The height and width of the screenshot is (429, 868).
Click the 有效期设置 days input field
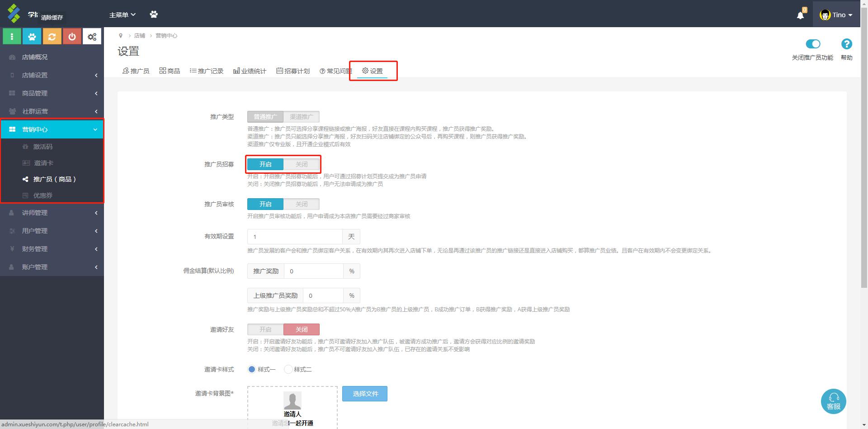coord(295,237)
